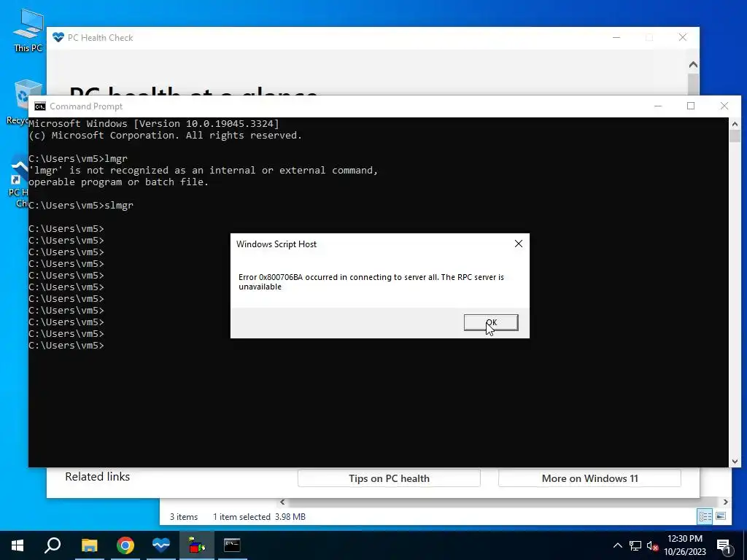Click the error 0x800706BA message text

tap(371, 282)
